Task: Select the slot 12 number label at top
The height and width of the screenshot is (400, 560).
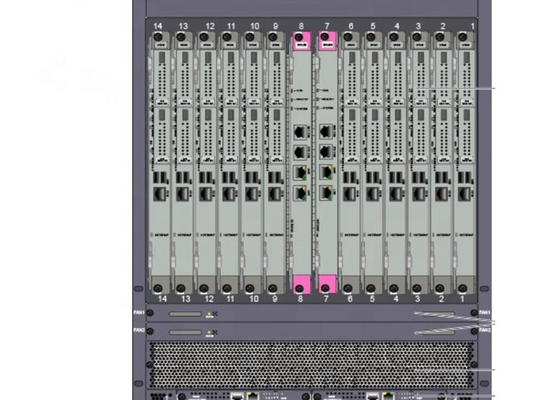Action: click(210, 26)
